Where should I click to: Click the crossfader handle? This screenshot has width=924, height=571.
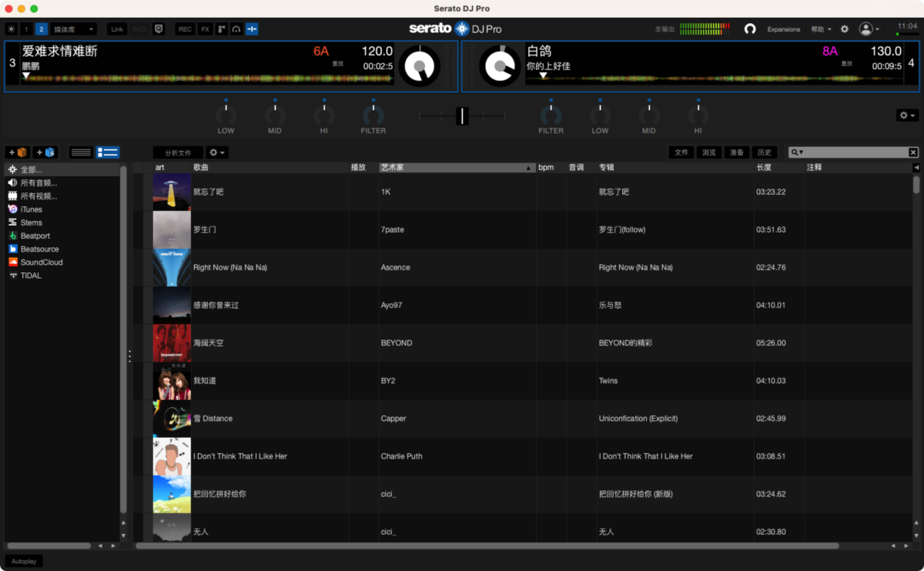[461, 115]
